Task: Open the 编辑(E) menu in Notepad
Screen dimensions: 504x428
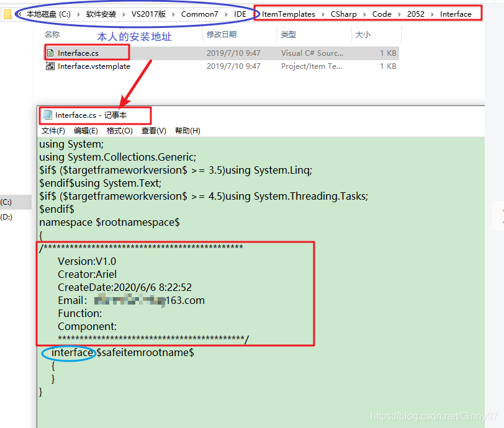Action: pyautogui.click(x=86, y=131)
